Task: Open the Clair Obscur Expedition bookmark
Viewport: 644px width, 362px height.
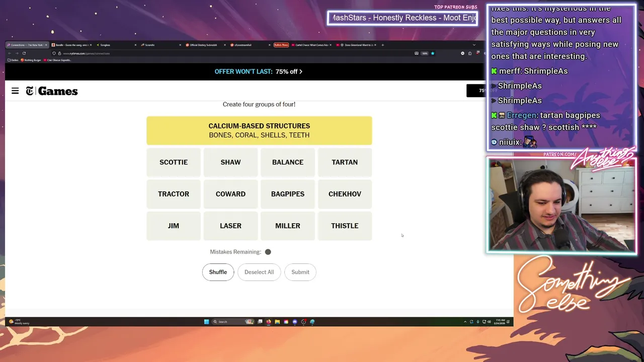Action: click(57, 60)
